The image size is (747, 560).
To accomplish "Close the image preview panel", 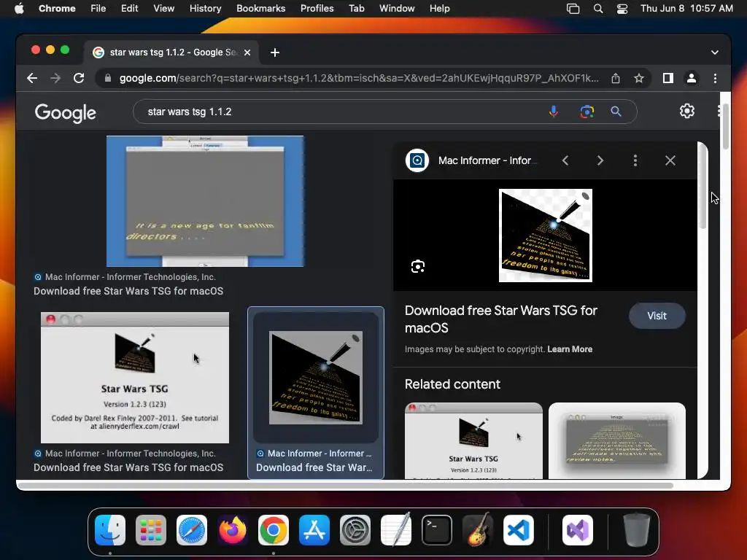I will [670, 160].
